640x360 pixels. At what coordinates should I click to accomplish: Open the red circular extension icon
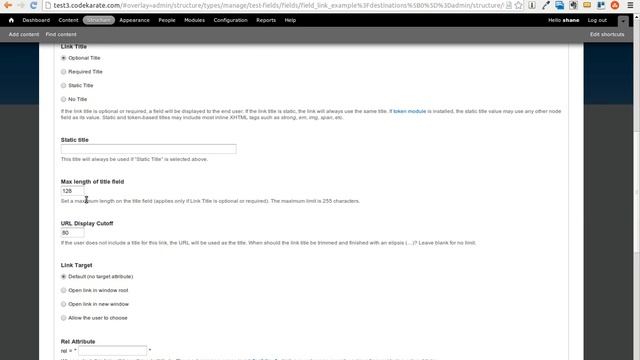click(x=615, y=5)
